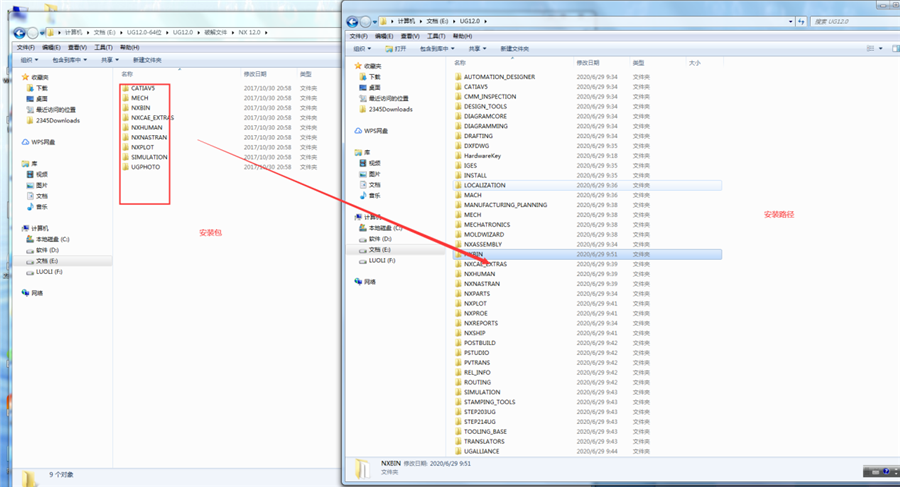Viewport: 900px width, 487px height.
Task: Click the refresh button beside right address bar
Action: [x=801, y=22]
